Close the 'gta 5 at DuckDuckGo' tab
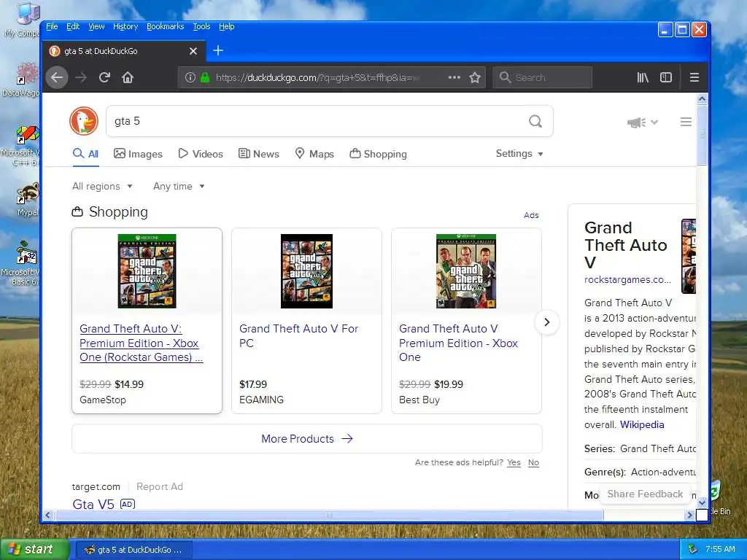This screenshot has width=747, height=560. click(x=193, y=51)
